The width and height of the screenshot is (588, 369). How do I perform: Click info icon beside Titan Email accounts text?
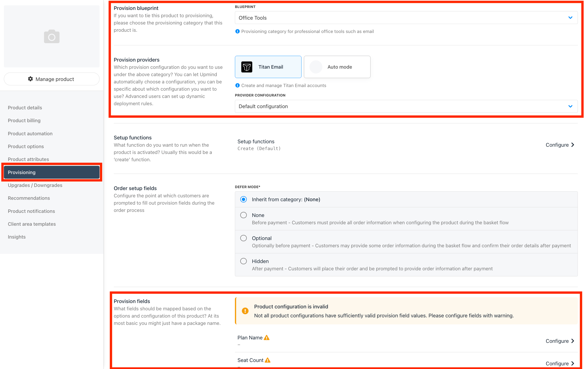point(237,85)
